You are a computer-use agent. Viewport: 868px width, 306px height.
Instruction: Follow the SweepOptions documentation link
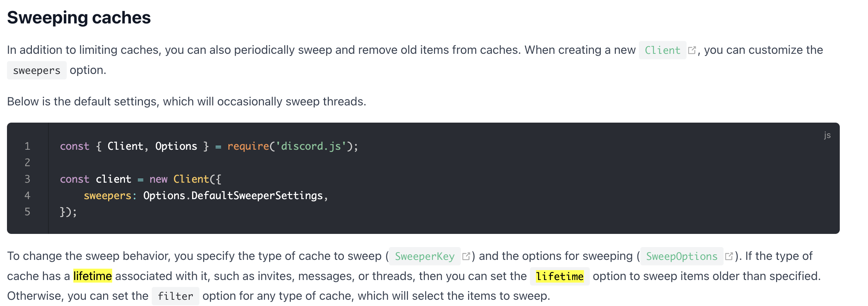pyautogui.click(x=681, y=256)
